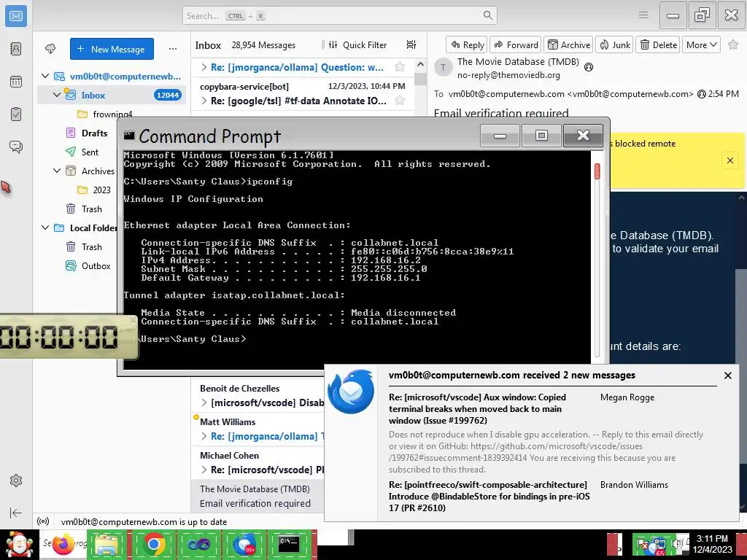
Task: Toggle the Quick Filter bar
Action: coord(357,44)
